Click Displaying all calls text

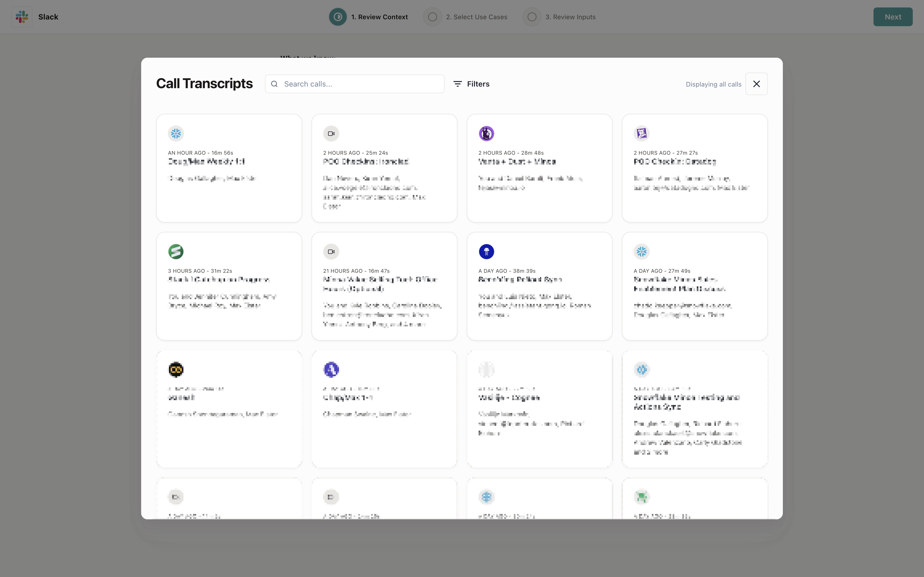tap(713, 84)
